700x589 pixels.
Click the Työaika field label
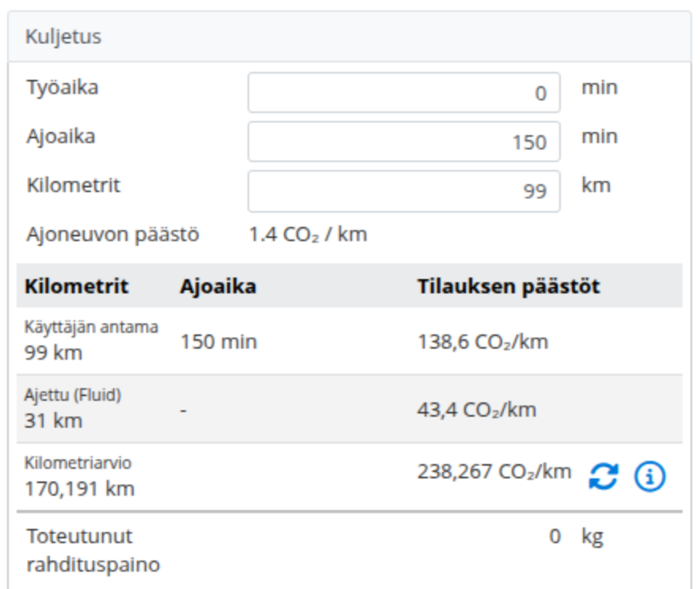point(62,88)
